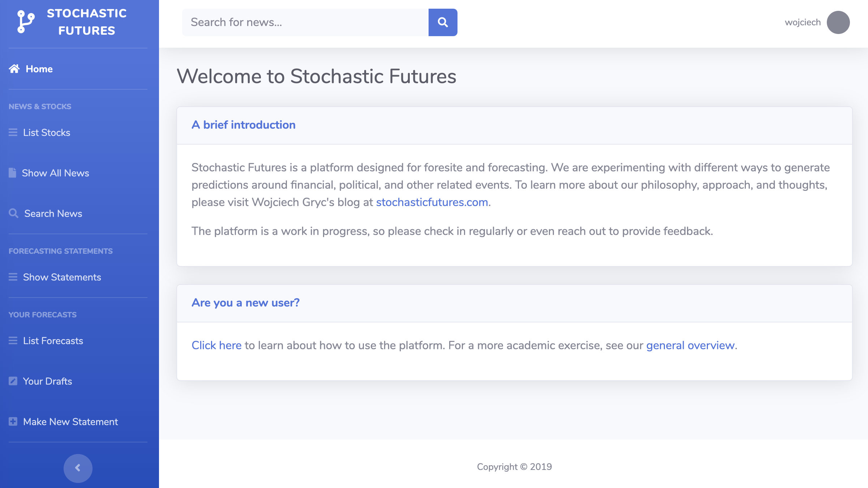This screenshot has width=868, height=488.
Task: Click the 'FORECASTING STATEMENTS' section label
Action: 61,251
